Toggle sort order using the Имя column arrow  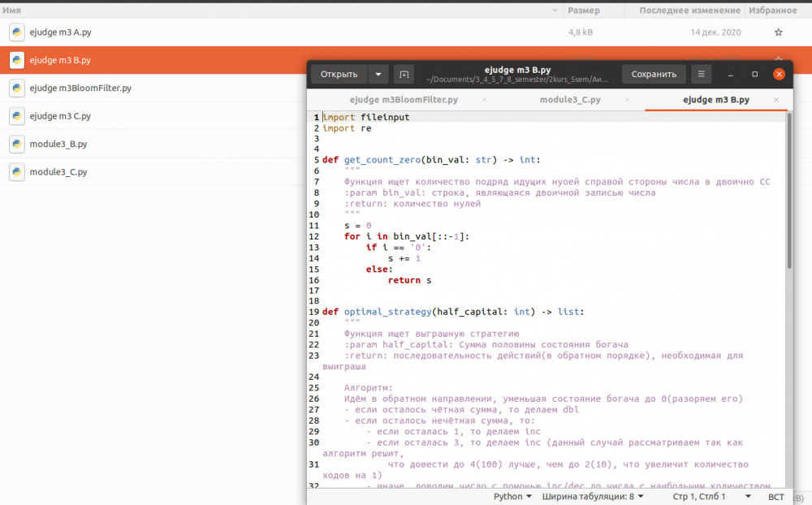click(x=555, y=11)
